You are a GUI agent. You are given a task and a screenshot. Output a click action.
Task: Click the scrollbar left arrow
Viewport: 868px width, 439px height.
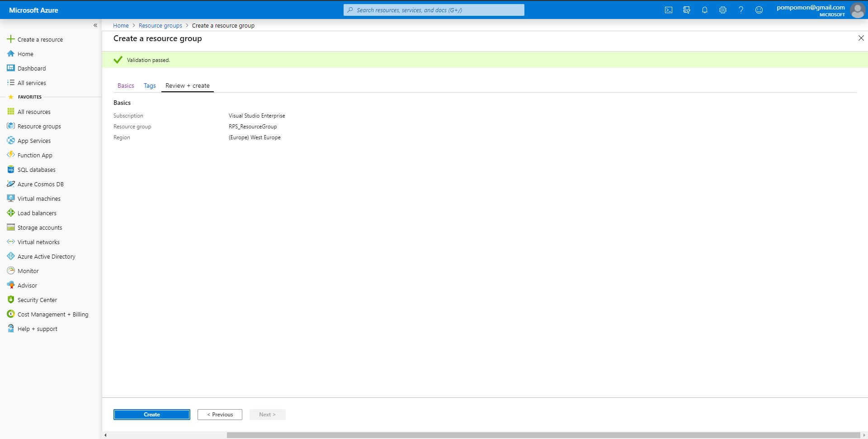[105, 435]
